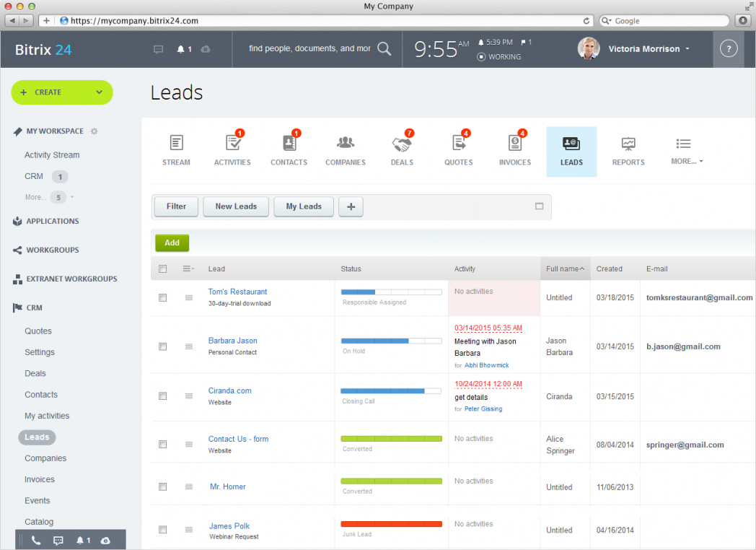Open help question mark icon
Image resolution: width=756 pixels, height=550 pixels.
(x=729, y=49)
